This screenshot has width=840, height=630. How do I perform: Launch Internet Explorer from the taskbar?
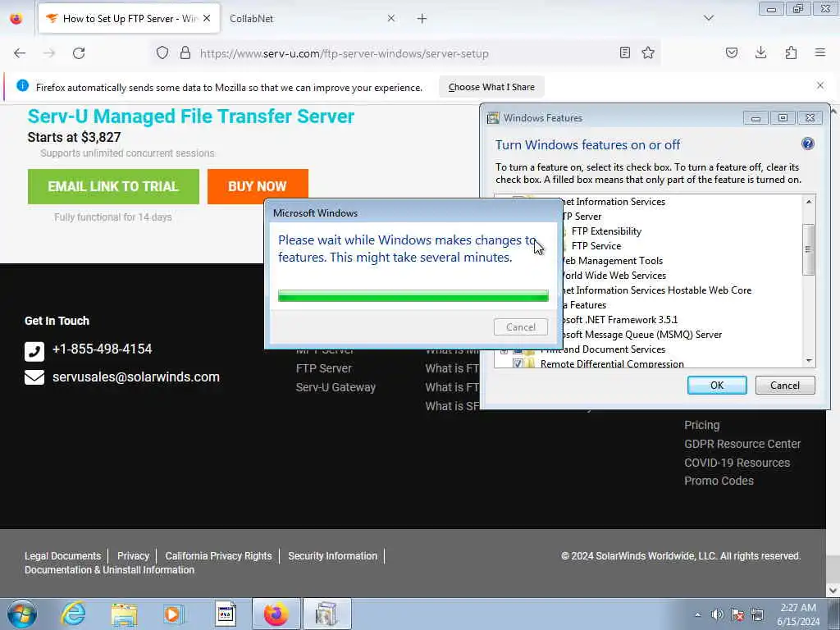[73, 614]
